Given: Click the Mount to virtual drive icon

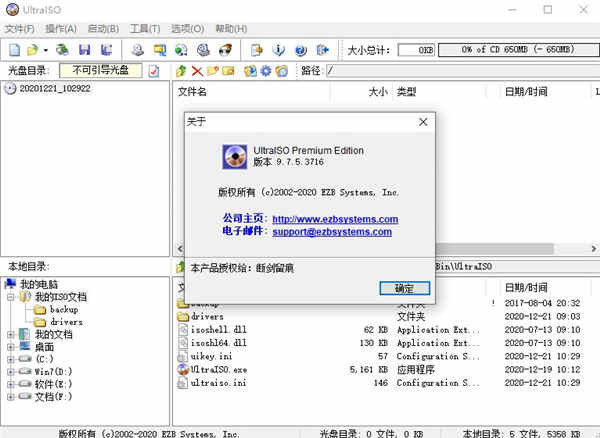Looking at the screenshot, I should 181,50.
